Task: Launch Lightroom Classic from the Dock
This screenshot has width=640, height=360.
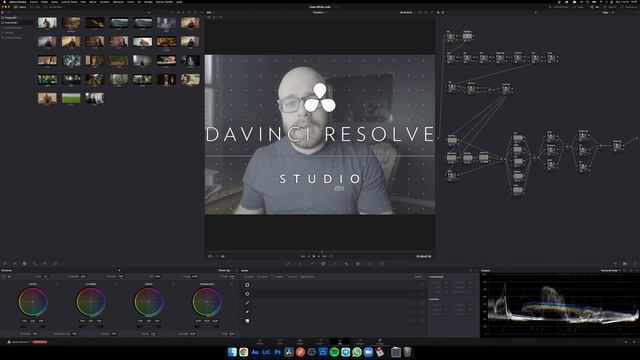Action: point(266,352)
